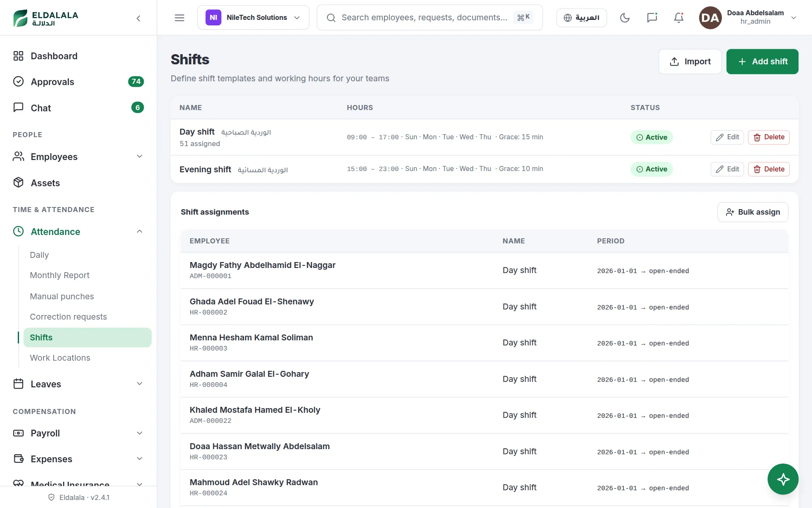Viewport: 812px width, 508px height.
Task: Select Magdy Fathy Abdelhamid El-Naggar row
Action: [x=484, y=271]
